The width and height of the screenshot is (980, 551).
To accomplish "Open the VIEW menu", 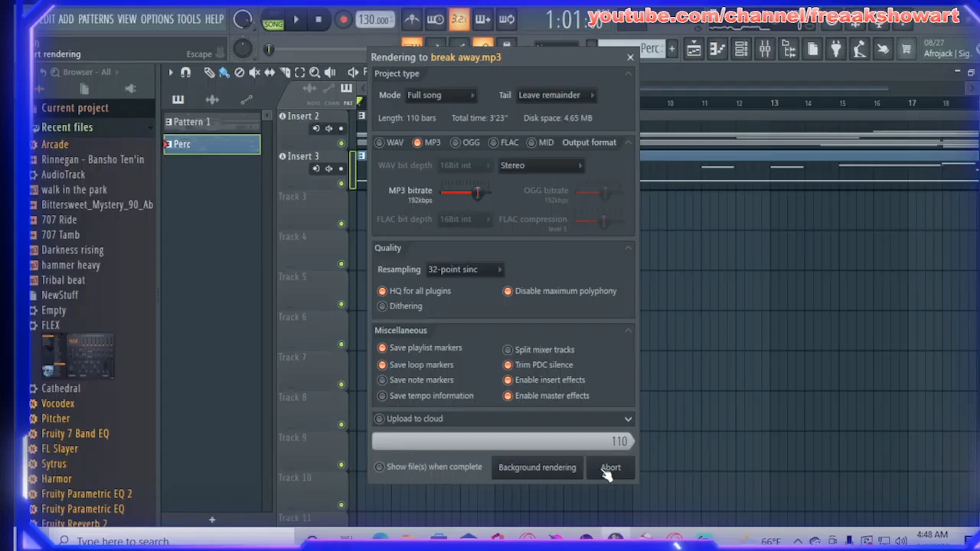I will (x=127, y=19).
